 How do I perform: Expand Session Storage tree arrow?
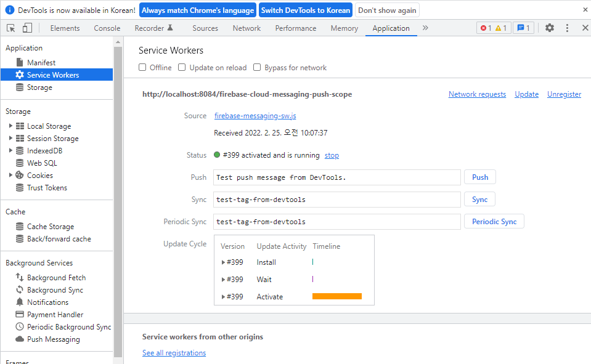pyautogui.click(x=10, y=138)
